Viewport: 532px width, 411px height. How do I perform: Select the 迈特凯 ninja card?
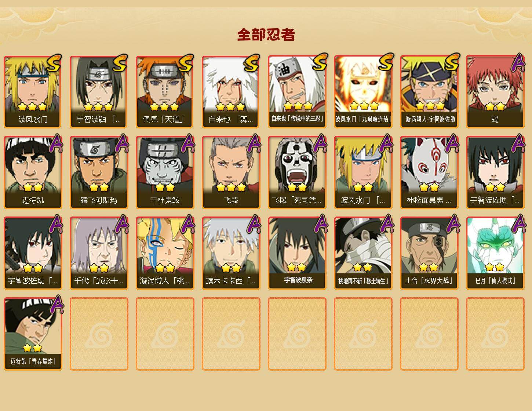click(x=33, y=172)
